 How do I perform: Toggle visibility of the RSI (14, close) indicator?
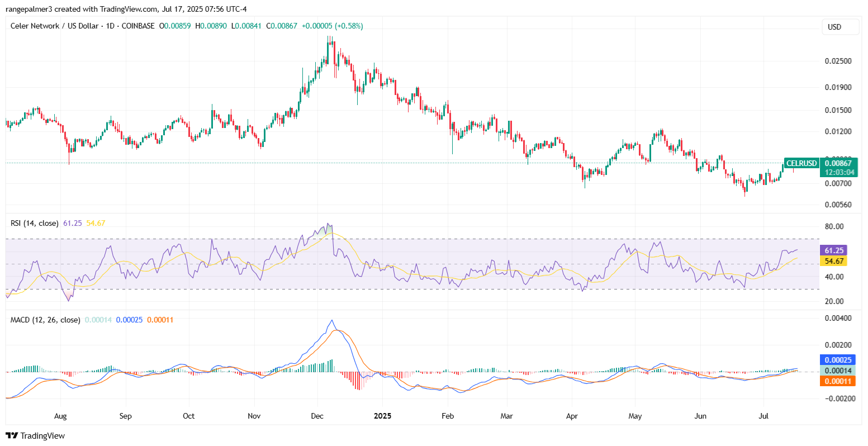pyautogui.click(x=34, y=222)
